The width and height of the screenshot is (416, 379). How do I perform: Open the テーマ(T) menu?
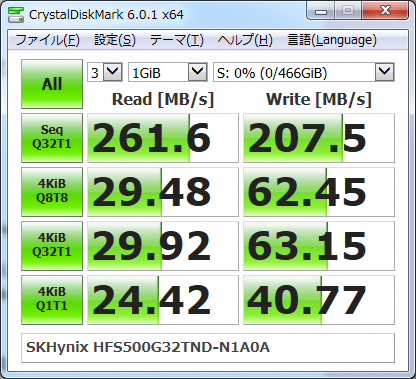pyautogui.click(x=176, y=40)
